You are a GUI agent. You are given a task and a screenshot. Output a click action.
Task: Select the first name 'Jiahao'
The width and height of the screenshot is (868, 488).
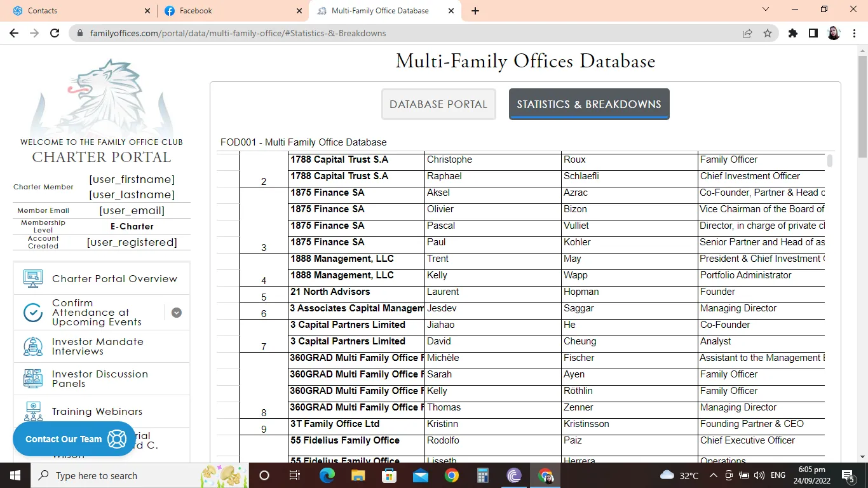click(441, 325)
